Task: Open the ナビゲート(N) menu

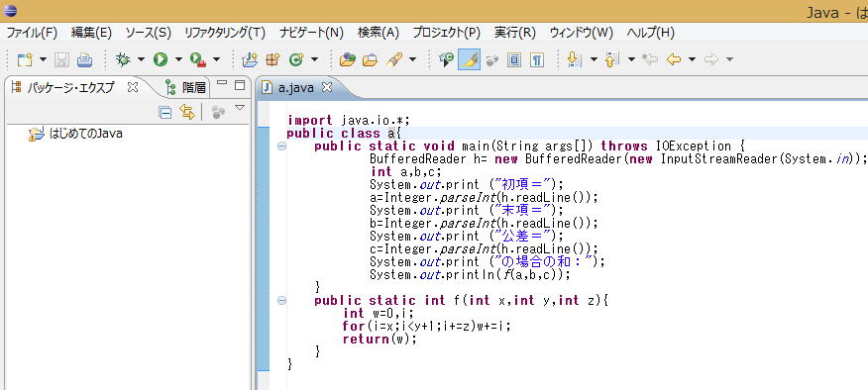Action: point(312,33)
